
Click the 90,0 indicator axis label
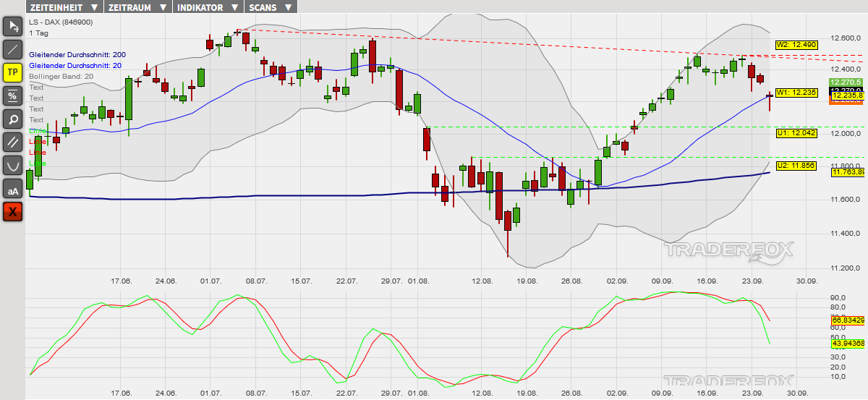pos(839,297)
